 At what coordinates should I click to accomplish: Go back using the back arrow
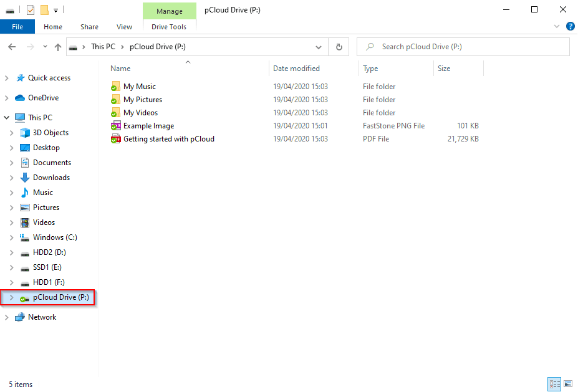[x=12, y=47]
